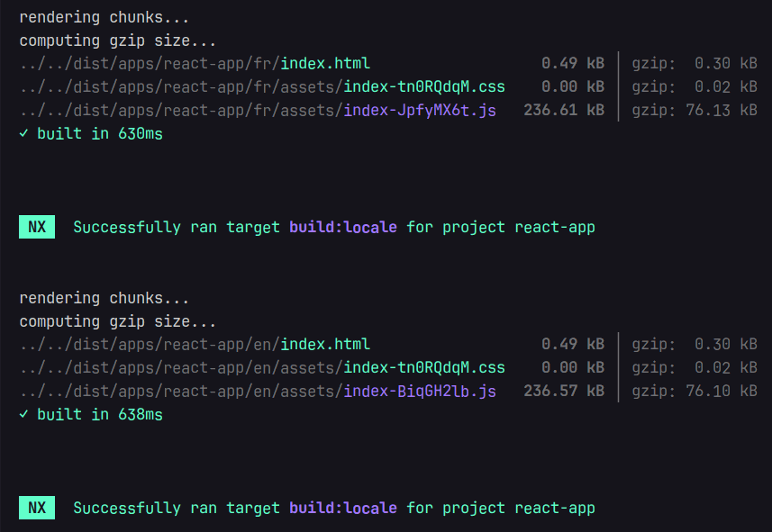The image size is (772, 532).
Task: Click build:locale in the last success message
Action: (x=342, y=508)
